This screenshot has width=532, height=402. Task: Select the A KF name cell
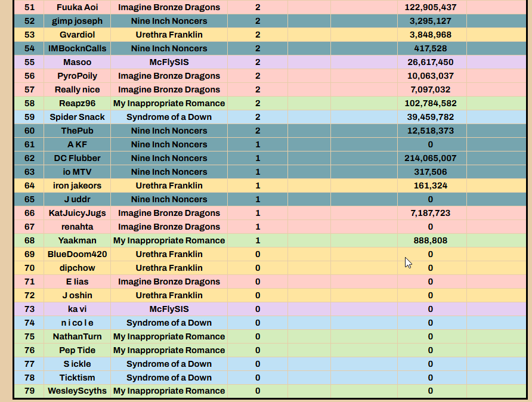[x=78, y=144]
